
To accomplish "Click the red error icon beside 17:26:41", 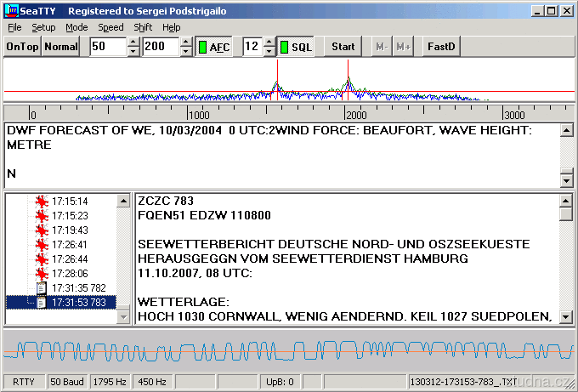I will pyautogui.click(x=40, y=245).
